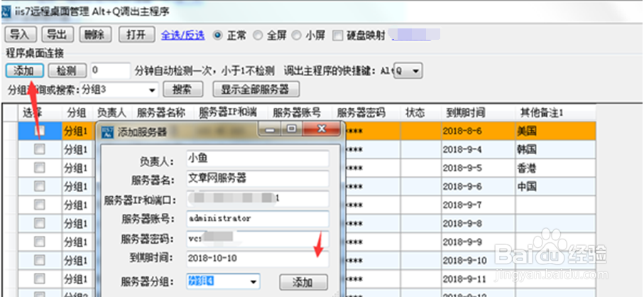Tick the checkbox in the 2018-9-5 row
Screen dimensions: 644x297
[x=40, y=168]
